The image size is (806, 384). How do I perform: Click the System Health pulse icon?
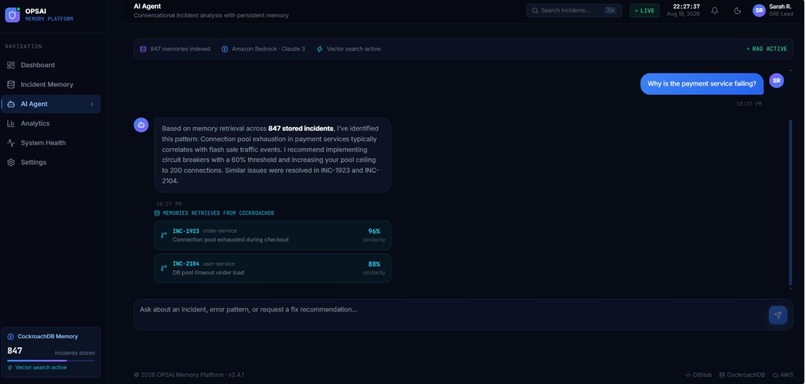11,143
